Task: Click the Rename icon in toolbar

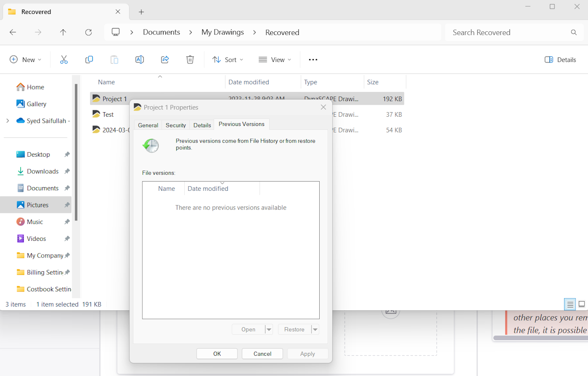Action: click(140, 60)
